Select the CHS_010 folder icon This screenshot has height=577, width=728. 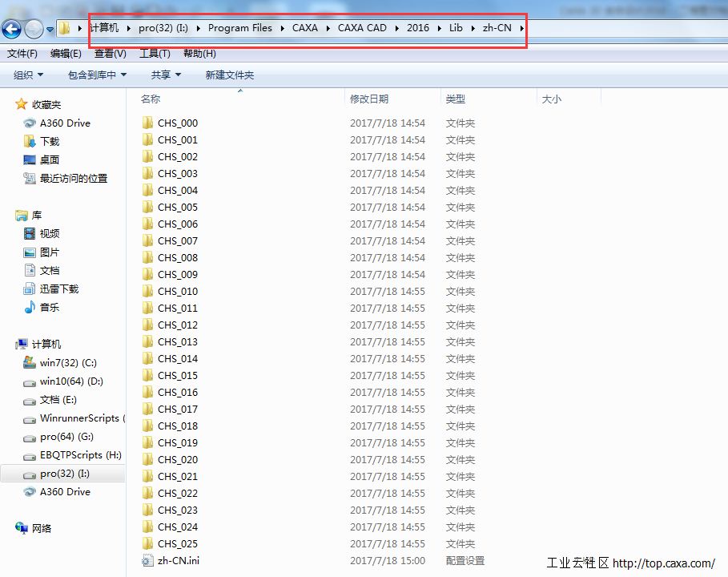pos(147,291)
